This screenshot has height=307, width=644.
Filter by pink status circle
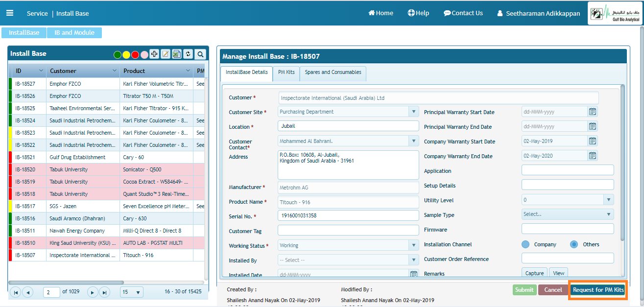pos(144,55)
